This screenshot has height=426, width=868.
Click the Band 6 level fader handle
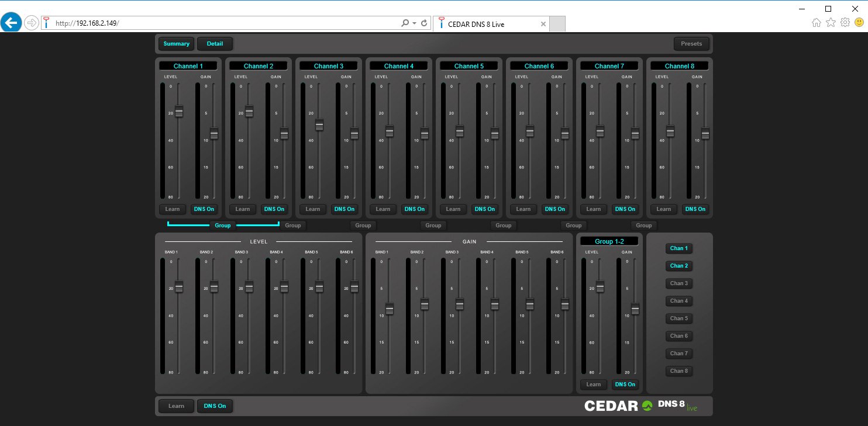point(354,287)
